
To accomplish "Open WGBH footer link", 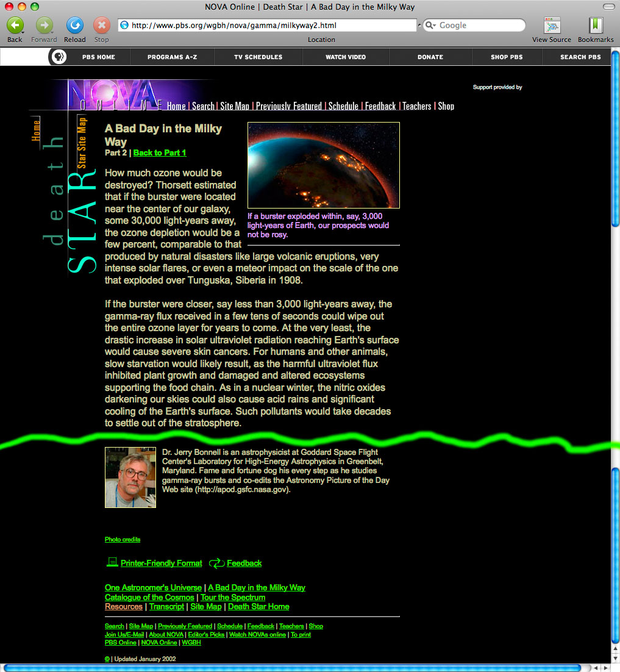I will point(191,643).
